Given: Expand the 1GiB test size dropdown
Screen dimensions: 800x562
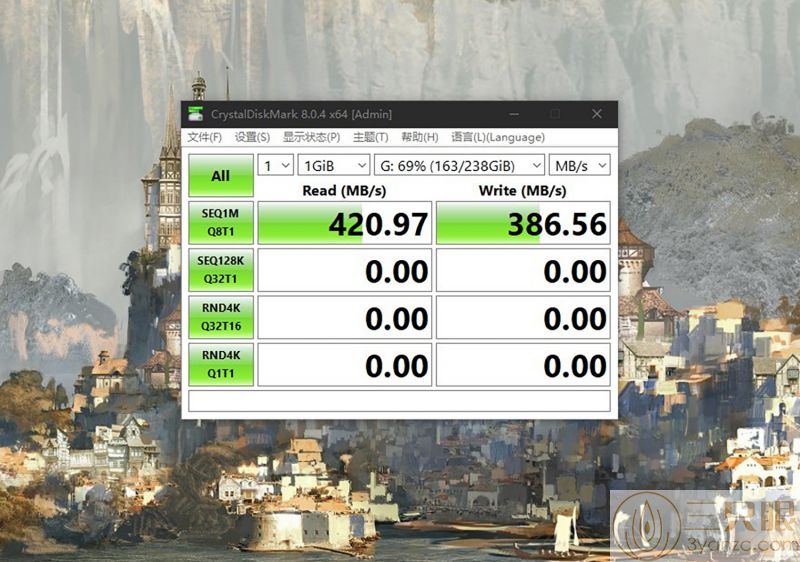Looking at the screenshot, I should click(334, 165).
